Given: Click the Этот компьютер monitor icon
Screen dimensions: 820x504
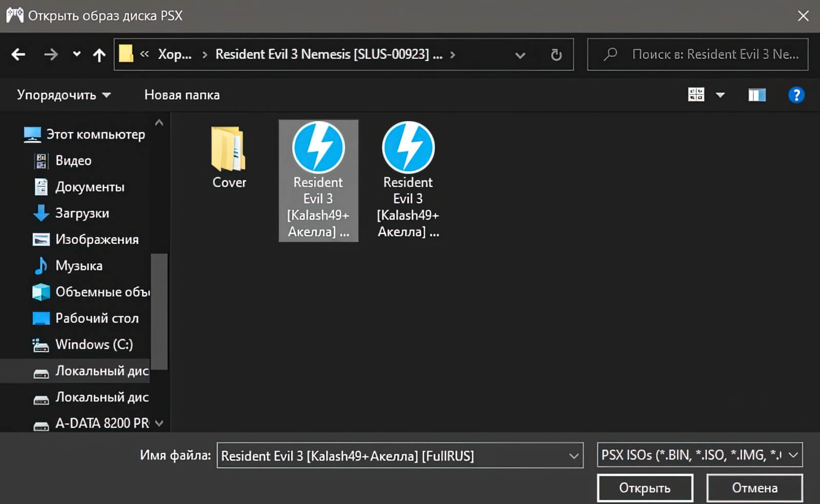Looking at the screenshot, I should (x=32, y=135).
